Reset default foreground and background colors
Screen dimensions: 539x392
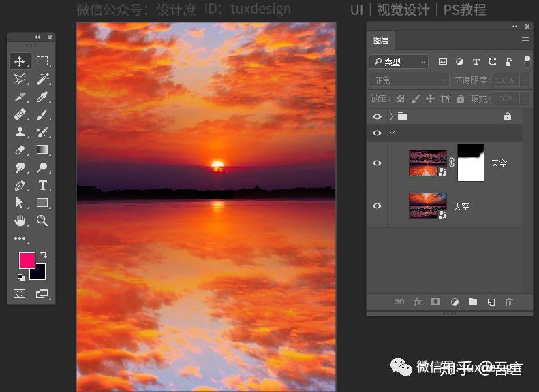[21, 278]
